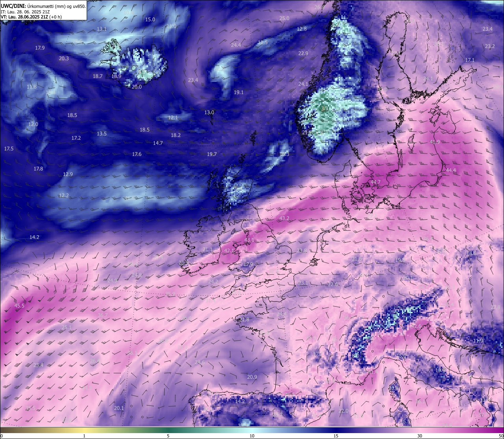The image size is (504, 439).
Task: Click the 17.6 value label
Action: pyautogui.click(x=137, y=154)
